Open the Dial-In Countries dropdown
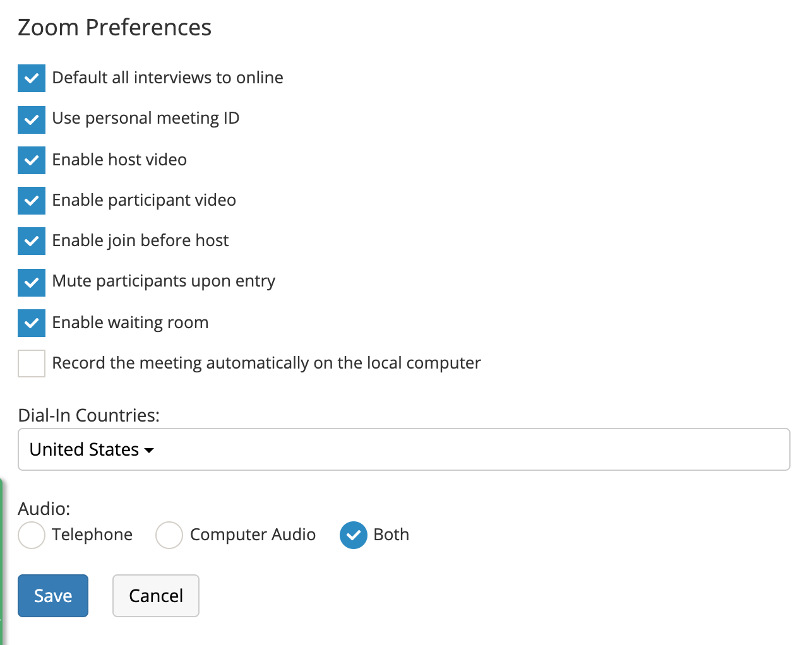Image resolution: width=812 pixels, height=645 pixels. click(404, 449)
